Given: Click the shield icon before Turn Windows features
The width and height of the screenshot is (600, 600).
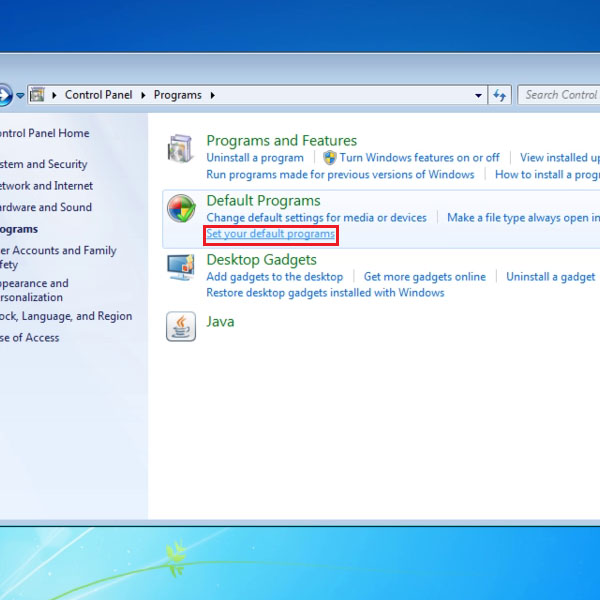Looking at the screenshot, I should pos(329,157).
